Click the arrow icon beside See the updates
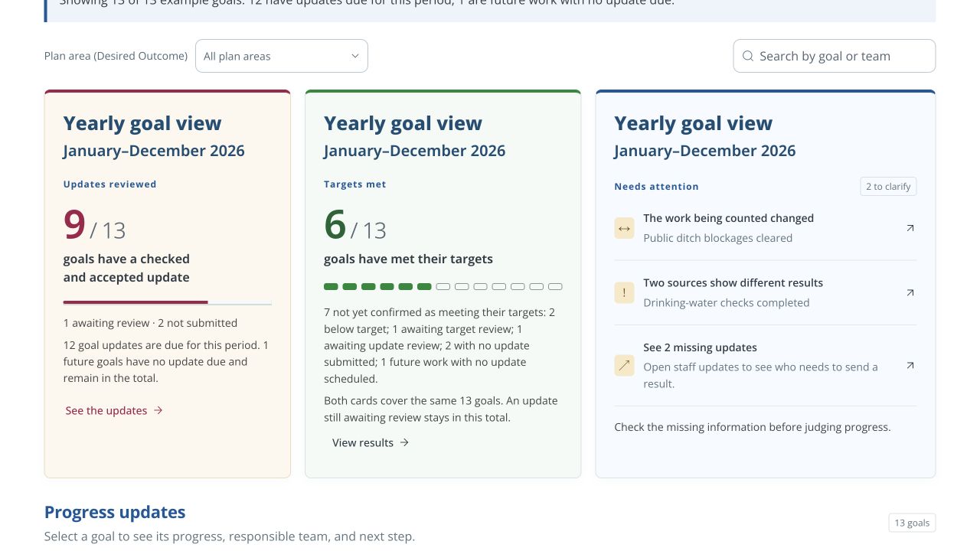The height and width of the screenshot is (551, 980). pyautogui.click(x=158, y=410)
